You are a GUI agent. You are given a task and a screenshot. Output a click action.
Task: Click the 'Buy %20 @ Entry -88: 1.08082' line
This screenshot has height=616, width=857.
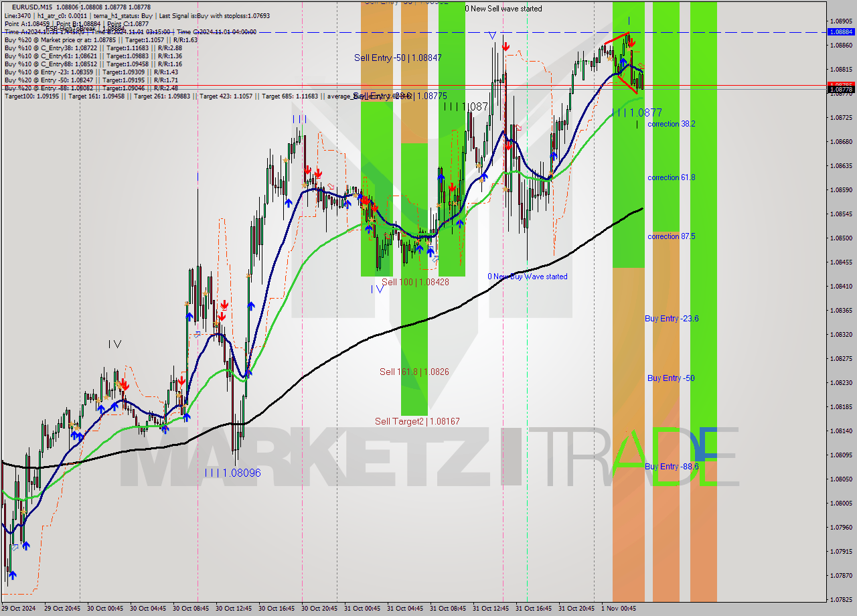(91, 88)
